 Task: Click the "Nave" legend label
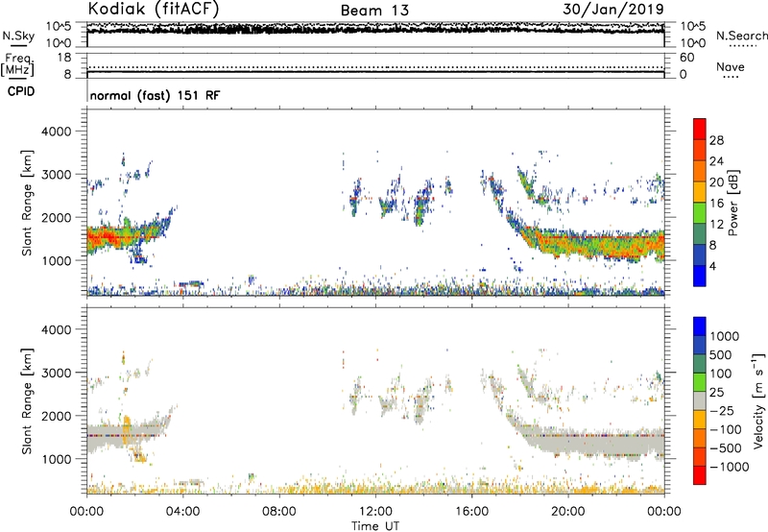731,66
